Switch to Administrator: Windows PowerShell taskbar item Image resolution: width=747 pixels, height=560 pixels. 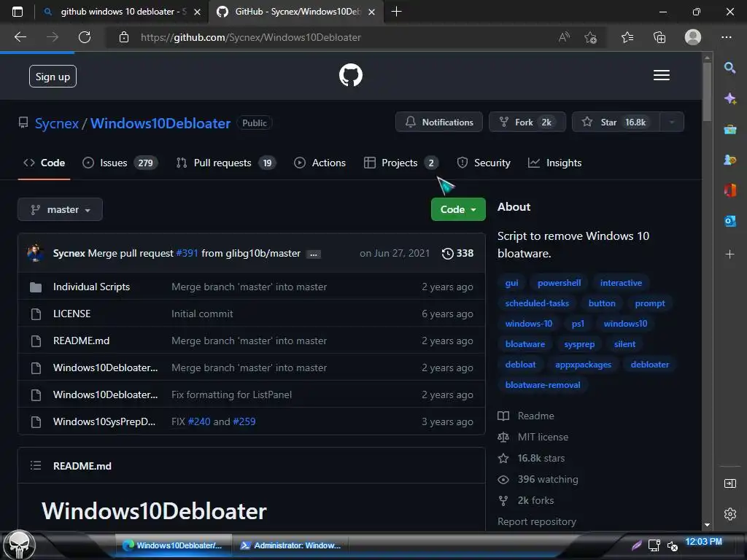[292, 545]
